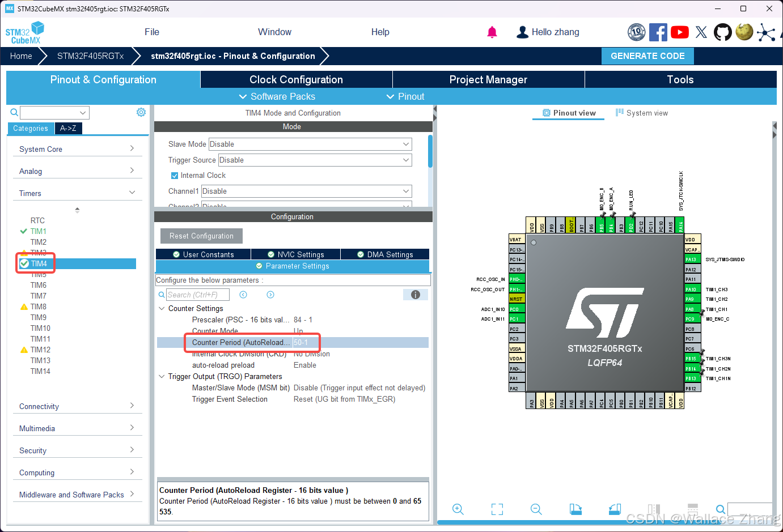The height and width of the screenshot is (532, 783).
Task: Open the notification bell icon
Action: click(492, 32)
